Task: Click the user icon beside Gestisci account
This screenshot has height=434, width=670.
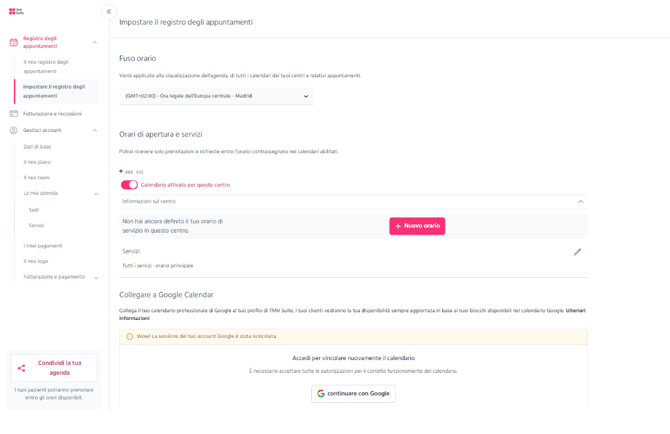Action: 13,130
